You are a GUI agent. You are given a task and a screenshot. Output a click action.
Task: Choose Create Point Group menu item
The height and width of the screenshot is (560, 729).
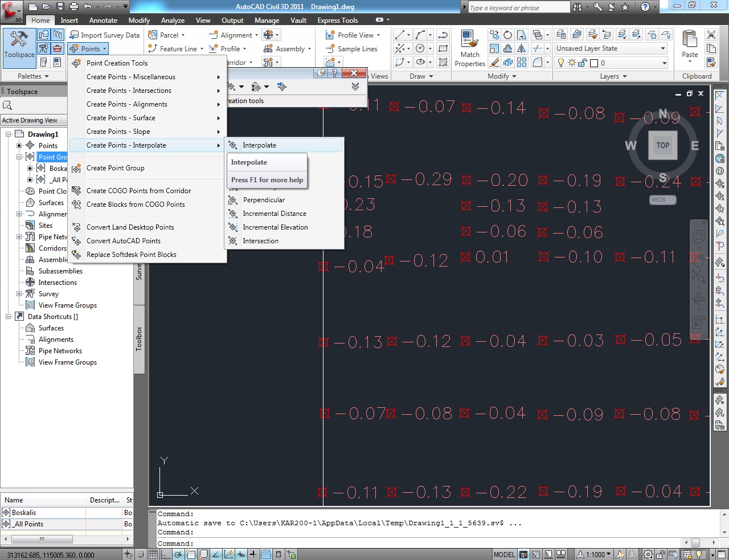tap(148, 168)
